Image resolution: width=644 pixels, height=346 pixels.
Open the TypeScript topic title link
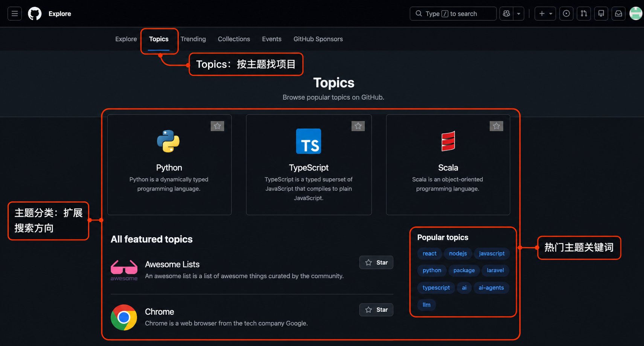309,168
